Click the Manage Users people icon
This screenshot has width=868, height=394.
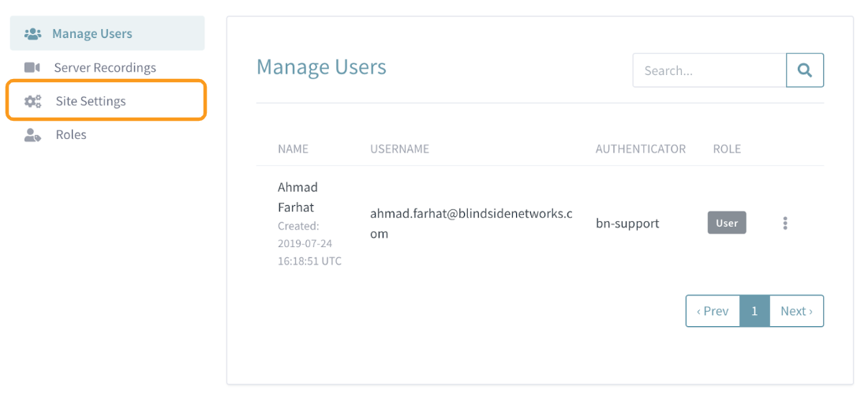pos(32,34)
